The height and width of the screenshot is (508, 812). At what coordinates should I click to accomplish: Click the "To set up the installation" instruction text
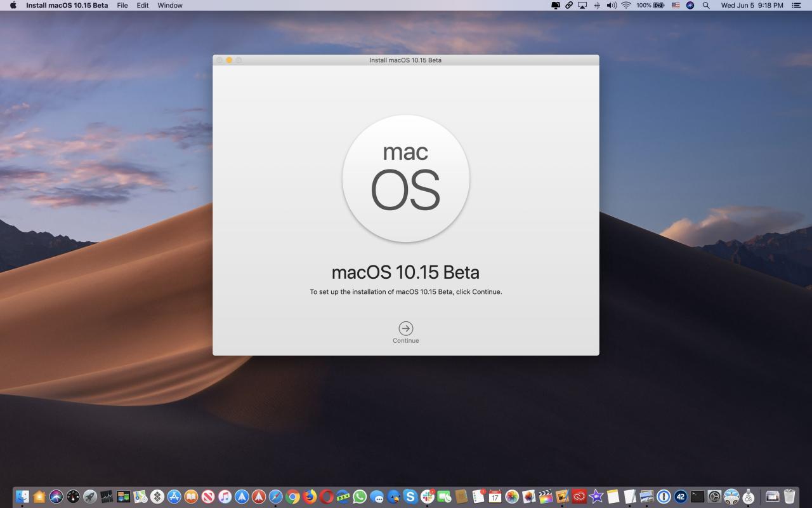click(406, 292)
